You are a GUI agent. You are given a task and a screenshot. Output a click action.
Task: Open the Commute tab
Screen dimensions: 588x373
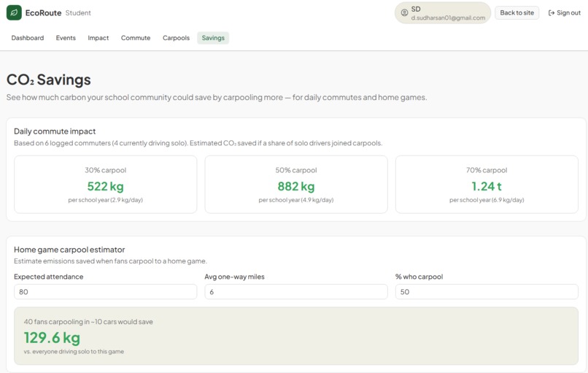tap(136, 38)
